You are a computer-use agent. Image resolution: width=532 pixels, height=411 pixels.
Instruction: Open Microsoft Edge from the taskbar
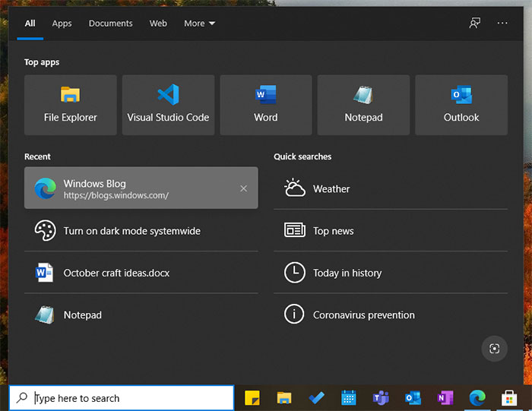click(477, 398)
